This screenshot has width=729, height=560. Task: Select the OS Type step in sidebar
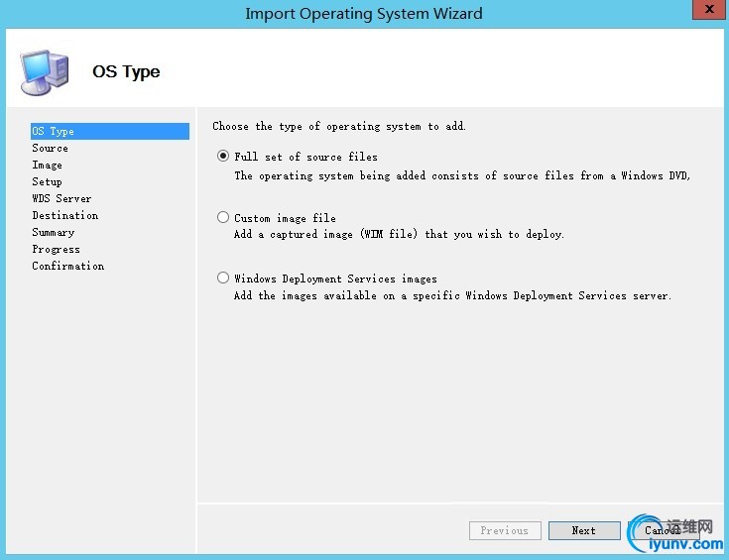coord(110,131)
